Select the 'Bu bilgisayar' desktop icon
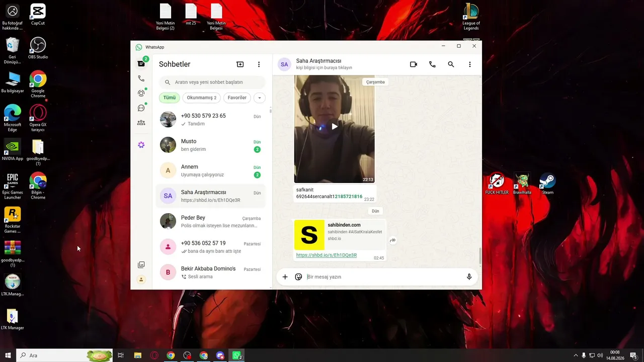The height and width of the screenshot is (362, 644). pos(13,82)
